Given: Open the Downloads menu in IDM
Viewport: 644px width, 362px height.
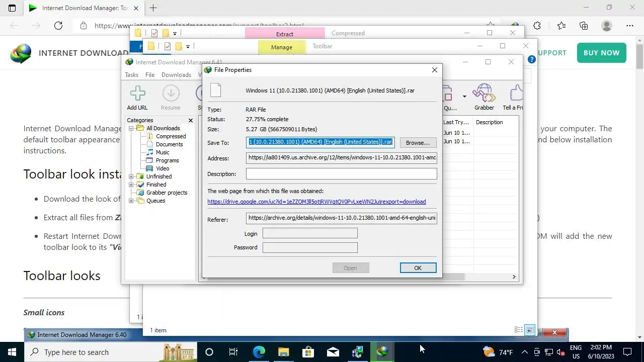Looking at the screenshot, I should (176, 74).
